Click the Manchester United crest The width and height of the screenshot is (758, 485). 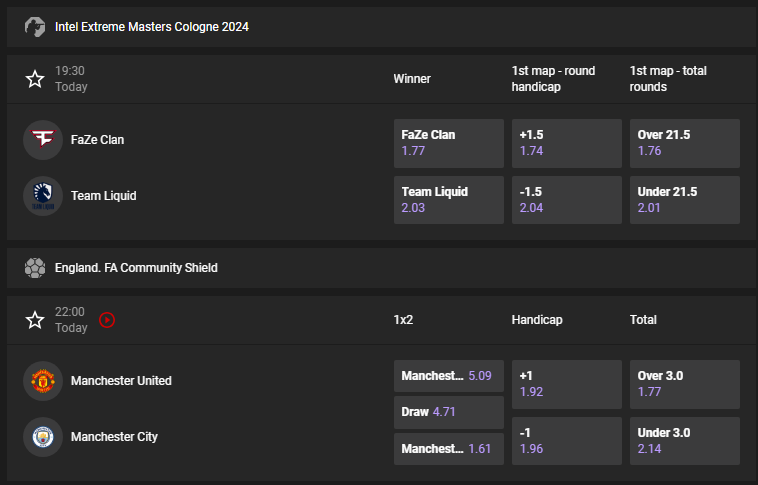pos(43,381)
